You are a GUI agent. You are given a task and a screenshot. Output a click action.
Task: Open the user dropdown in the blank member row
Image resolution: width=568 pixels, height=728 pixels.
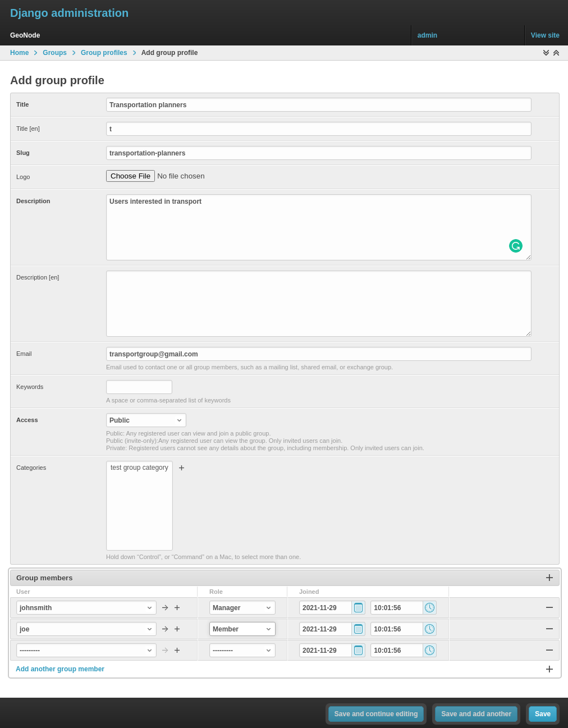click(86, 650)
